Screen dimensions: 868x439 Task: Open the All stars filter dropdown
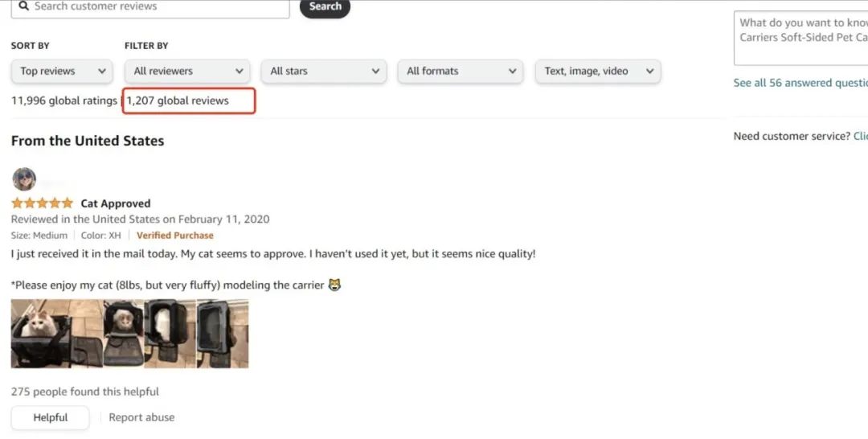324,72
